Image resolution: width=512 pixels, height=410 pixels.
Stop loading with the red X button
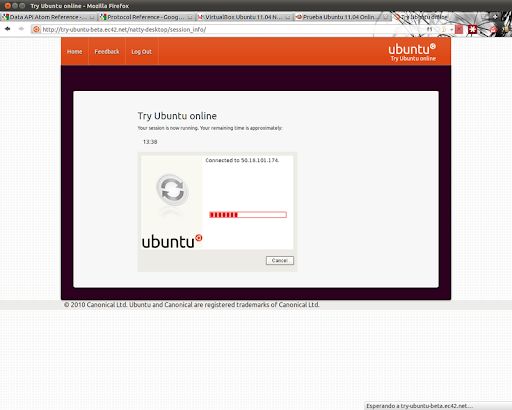(459, 29)
